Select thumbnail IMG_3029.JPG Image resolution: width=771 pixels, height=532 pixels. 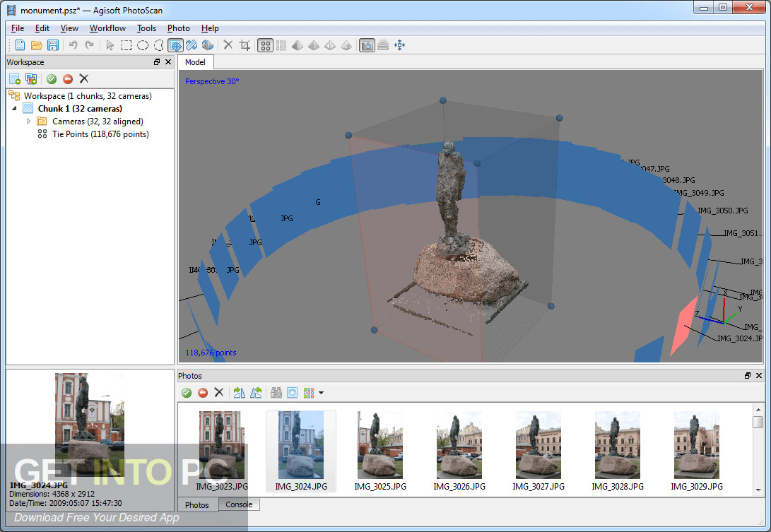tap(697, 451)
